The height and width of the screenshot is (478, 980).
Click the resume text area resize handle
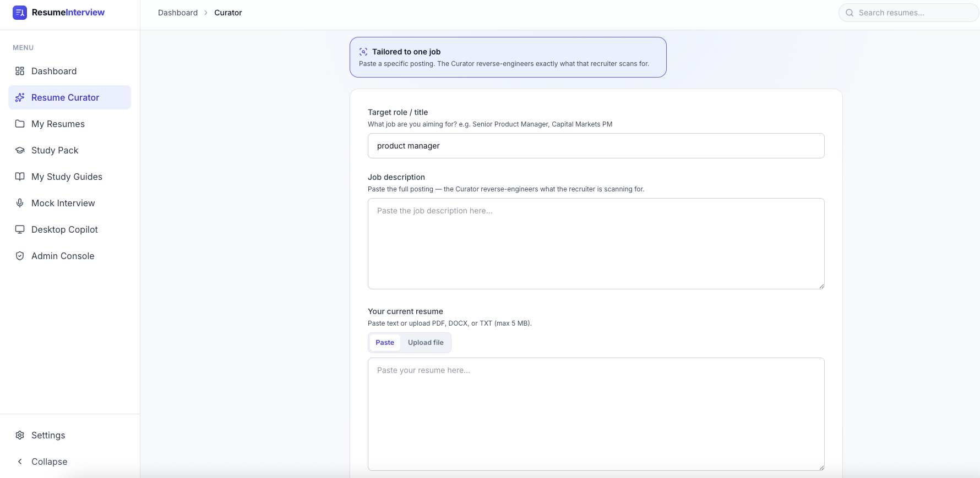tap(821, 467)
